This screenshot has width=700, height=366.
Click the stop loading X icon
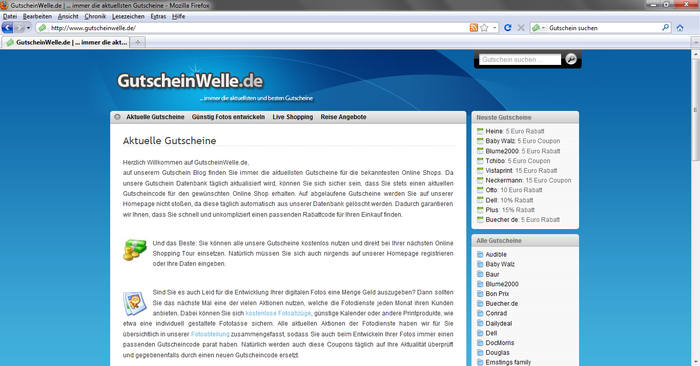point(521,28)
